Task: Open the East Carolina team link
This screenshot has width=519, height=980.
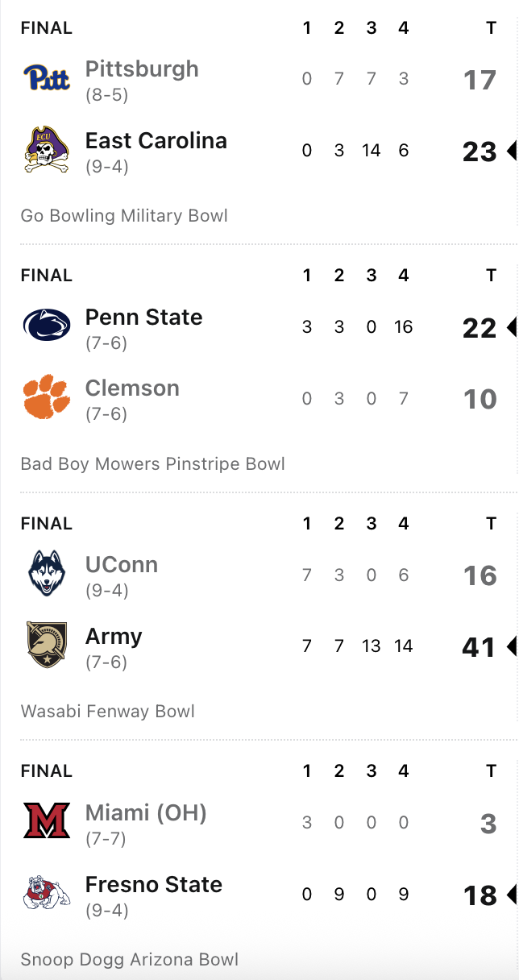Action: point(156,140)
